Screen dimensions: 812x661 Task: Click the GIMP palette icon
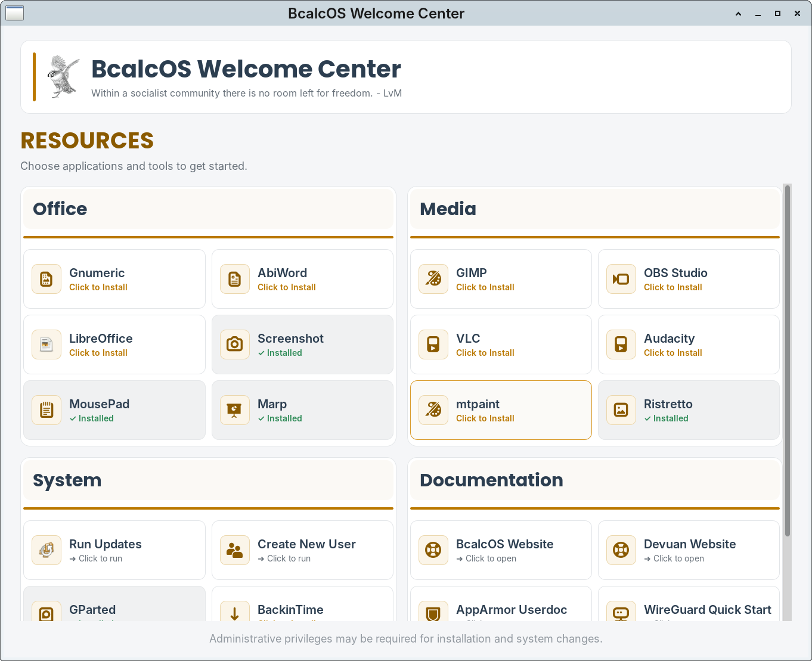pos(433,279)
